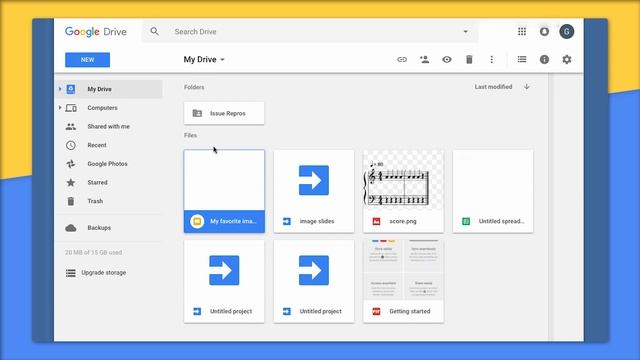640x360 pixels.
Task: Open the Google apps grid
Action: 522,31
